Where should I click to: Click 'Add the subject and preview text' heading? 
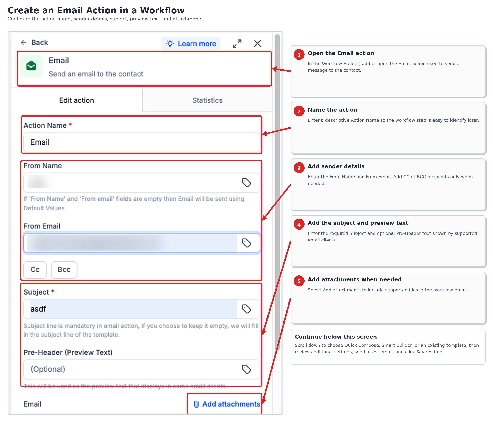(358, 223)
